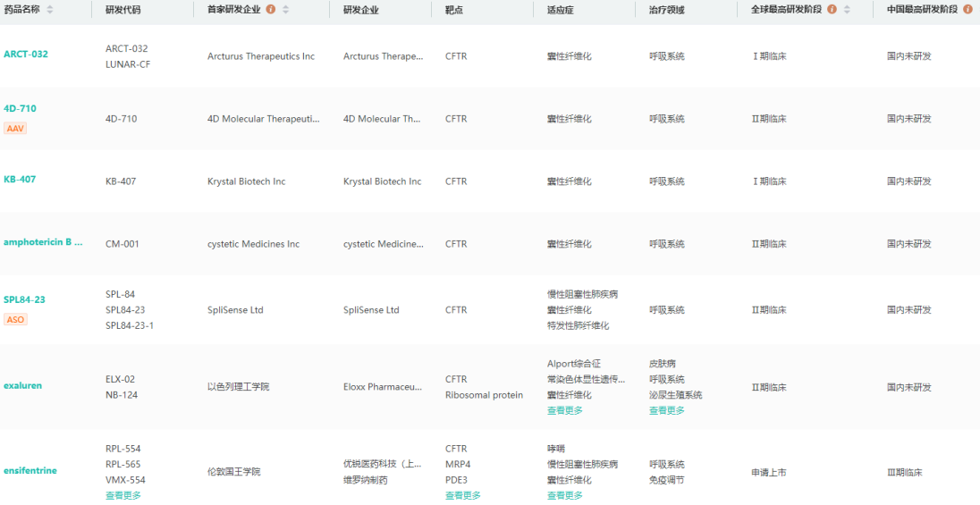Image resolution: width=980 pixels, height=505 pixels.
Task: Click code NB-124
Action: (122, 395)
